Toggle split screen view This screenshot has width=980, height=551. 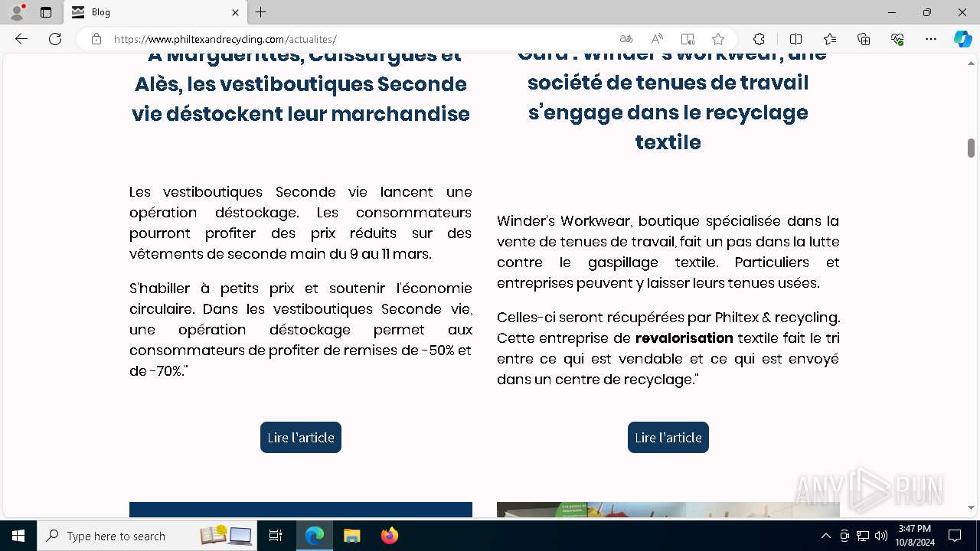795,39
